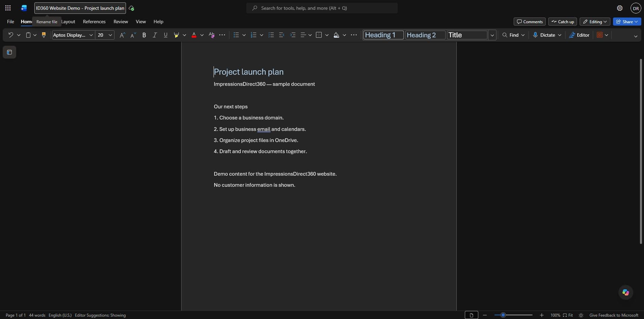Open the Copilot floating icon
644x319 pixels.
pyautogui.click(x=625, y=292)
